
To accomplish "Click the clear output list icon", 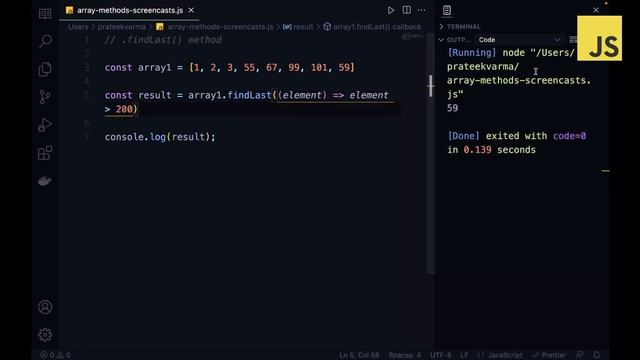I will click(x=573, y=40).
